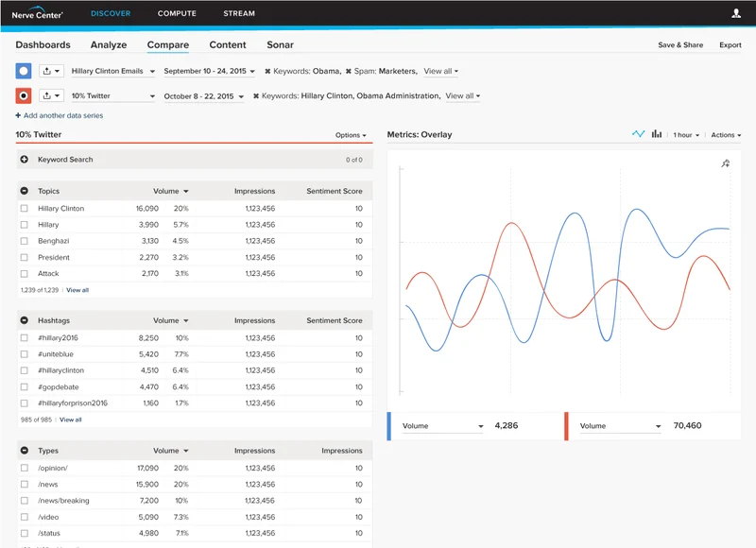This screenshot has width=756, height=548.
Task: Sort Types by Volume arrow
Action: 186,451
